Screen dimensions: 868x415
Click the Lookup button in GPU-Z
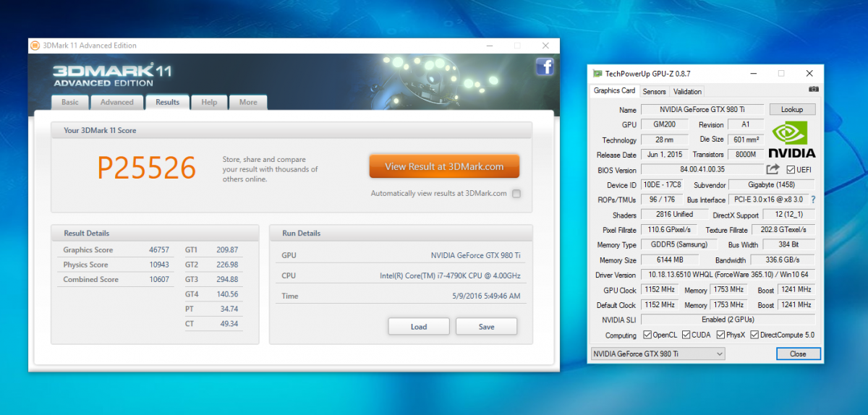[792, 110]
